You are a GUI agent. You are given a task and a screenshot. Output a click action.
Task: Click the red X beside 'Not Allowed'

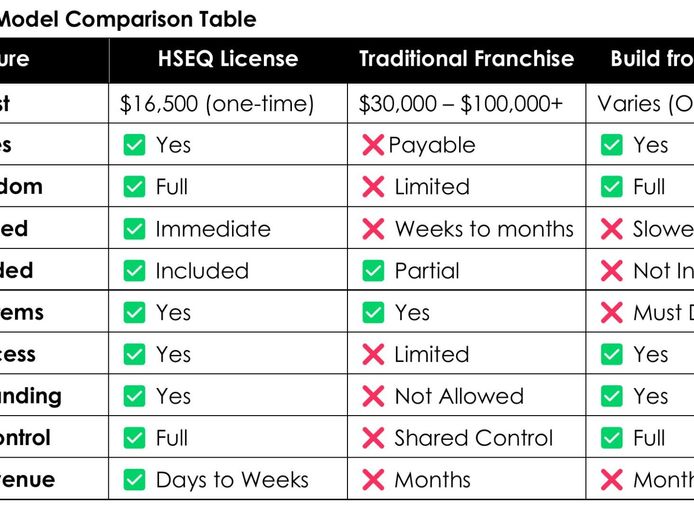pos(373,396)
